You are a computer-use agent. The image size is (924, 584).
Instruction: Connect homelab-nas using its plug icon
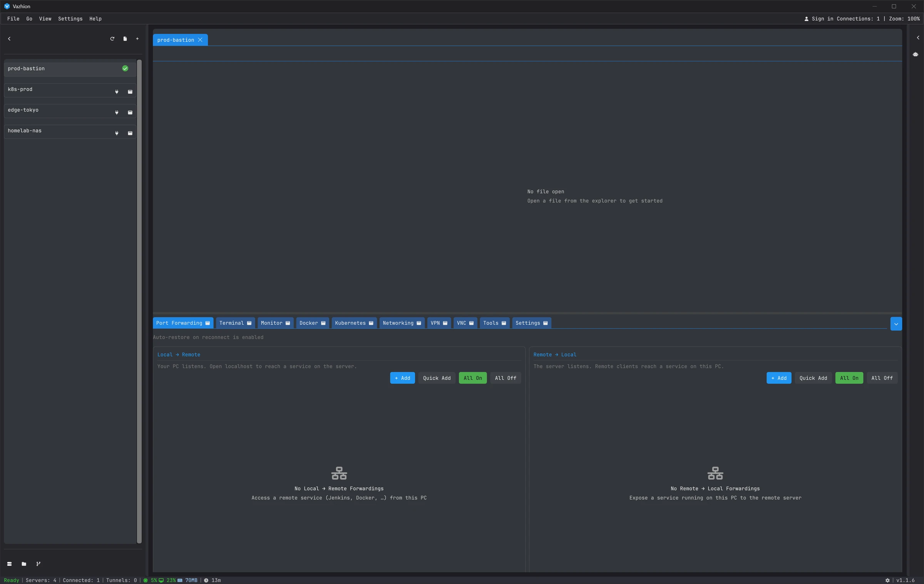click(117, 133)
